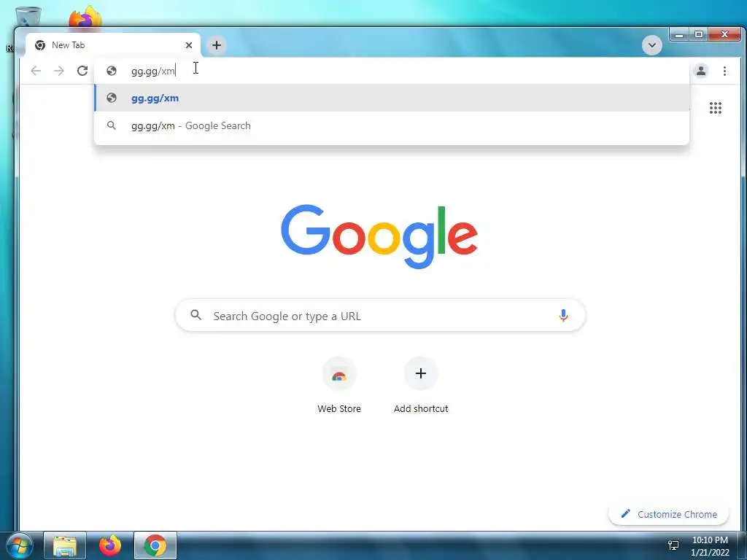Launch Firefox from the taskbar
Screen dimensions: 747x560
(110, 545)
